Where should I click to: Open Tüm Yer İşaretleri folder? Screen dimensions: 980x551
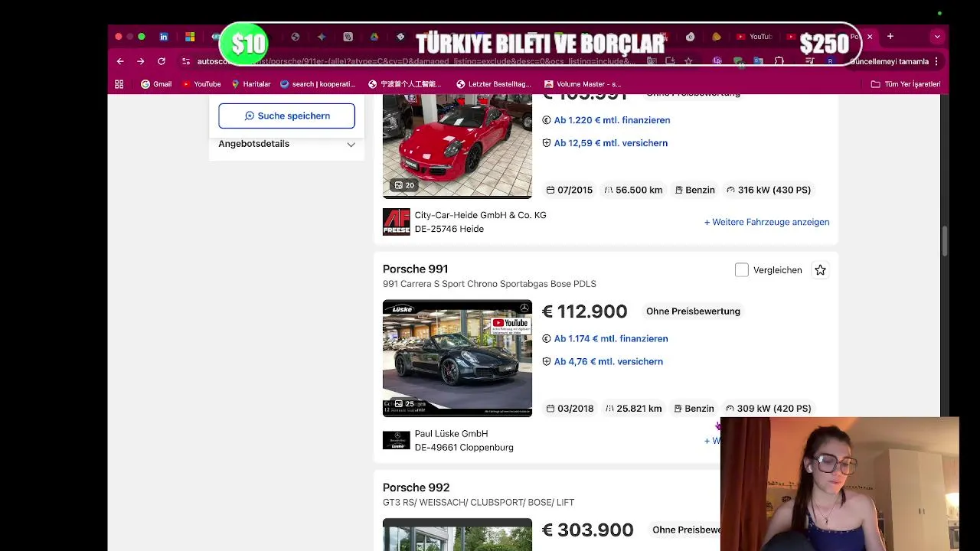pyautogui.click(x=906, y=84)
